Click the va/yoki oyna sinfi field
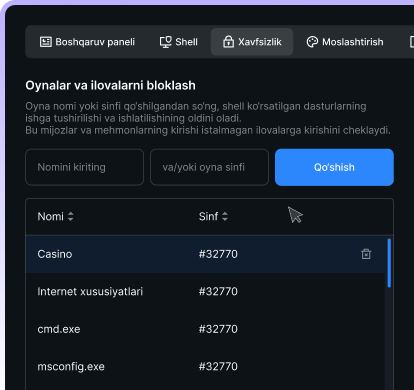 point(209,167)
